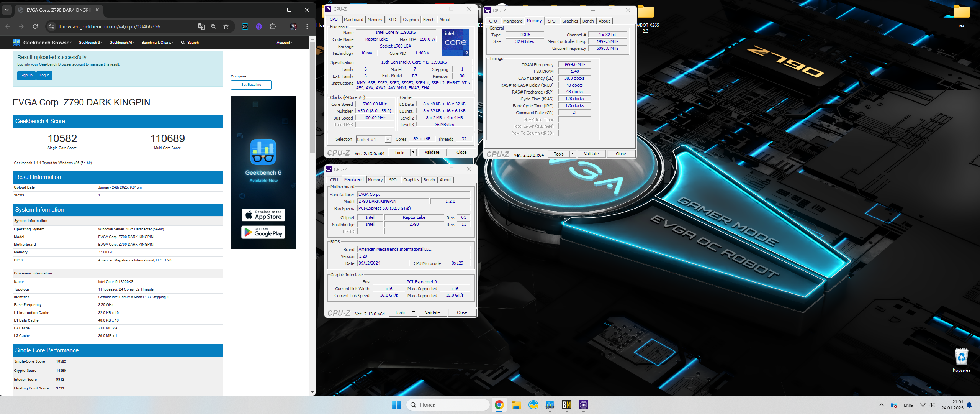This screenshot has height=414, width=980.
Task: Switch to the Graphics tab in the Memory CPU-Z window
Action: click(x=570, y=21)
